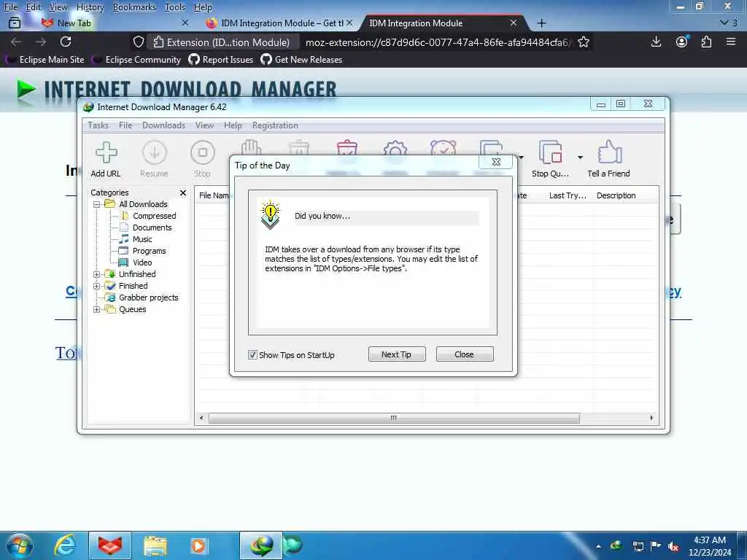Open the IDM File menu
The width and height of the screenshot is (747, 560).
[x=125, y=125]
